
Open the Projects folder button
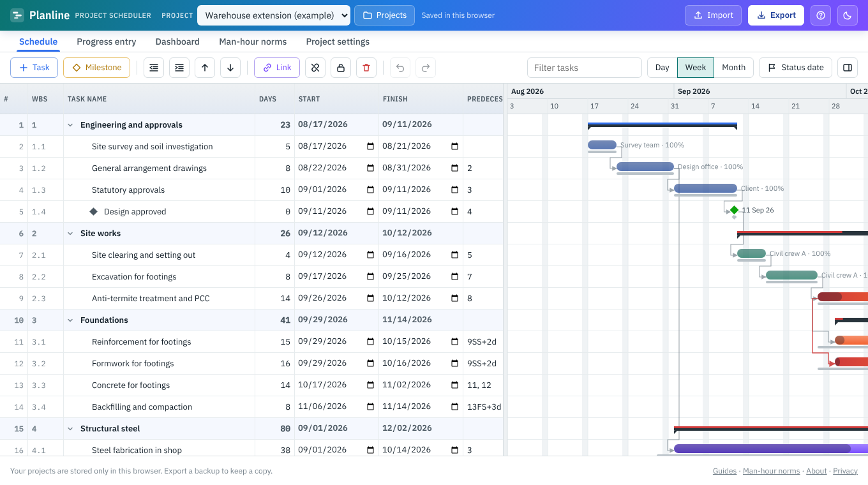pos(384,15)
